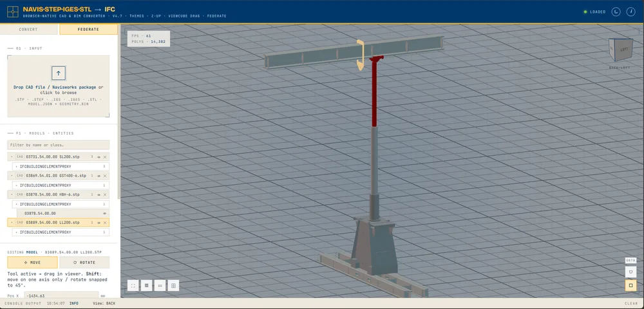Viewport: 644px width, 309px height.
Task: Click the CAD badge on GST400-6.stp row
Action: click(x=20, y=176)
